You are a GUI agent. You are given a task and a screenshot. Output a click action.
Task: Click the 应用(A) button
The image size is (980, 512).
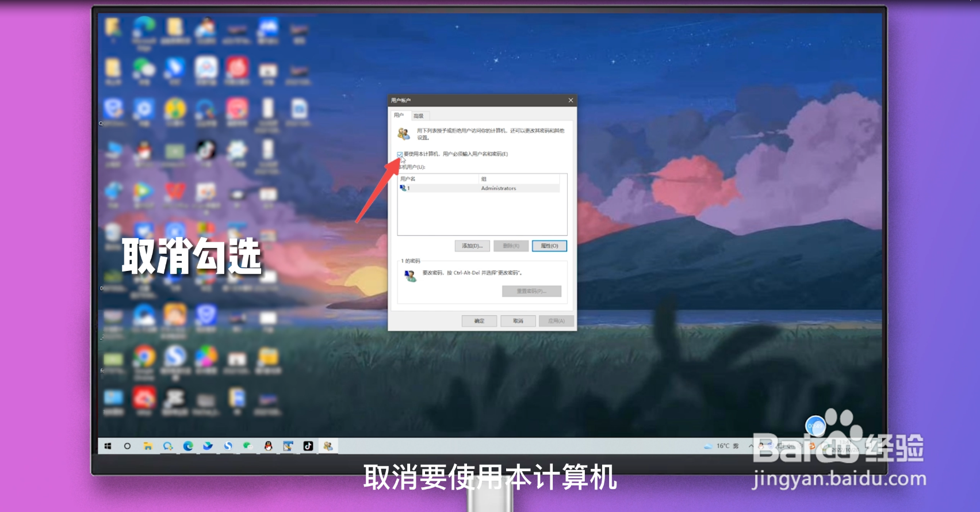click(556, 321)
